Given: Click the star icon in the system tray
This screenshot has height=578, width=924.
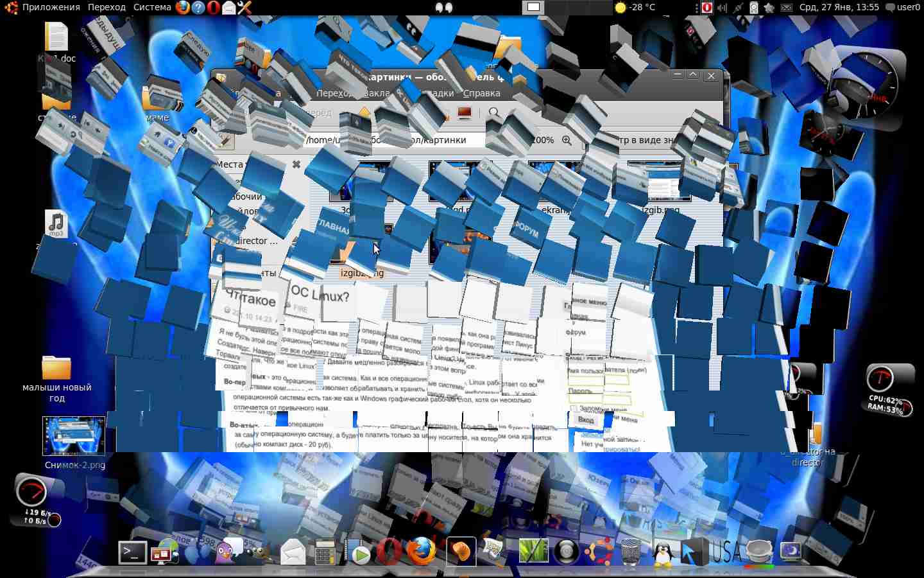Looking at the screenshot, I should click(769, 8).
